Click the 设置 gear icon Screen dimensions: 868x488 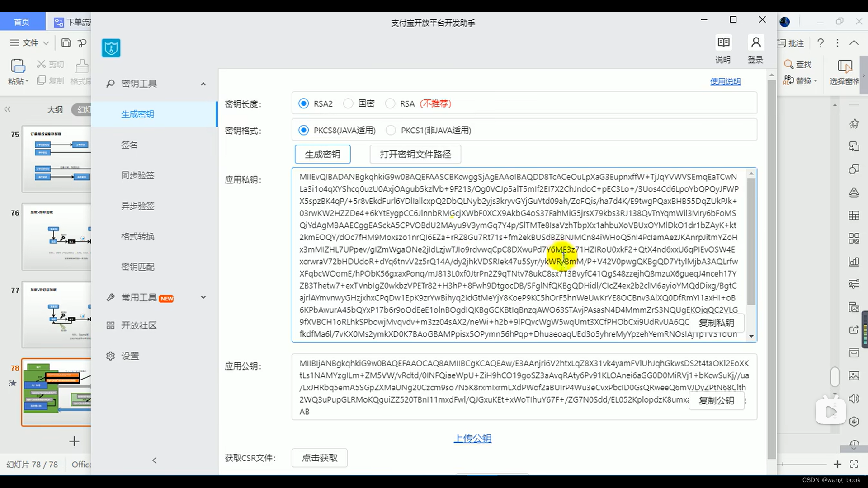pyautogui.click(x=110, y=356)
